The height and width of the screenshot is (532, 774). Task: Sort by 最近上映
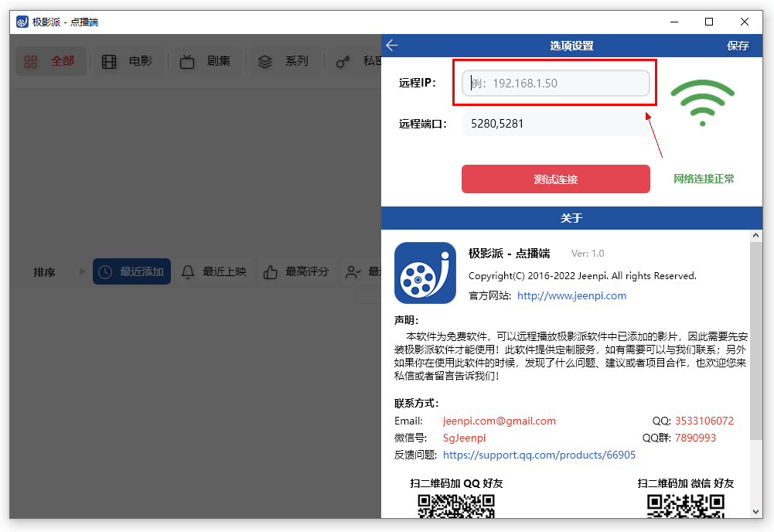click(x=214, y=271)
